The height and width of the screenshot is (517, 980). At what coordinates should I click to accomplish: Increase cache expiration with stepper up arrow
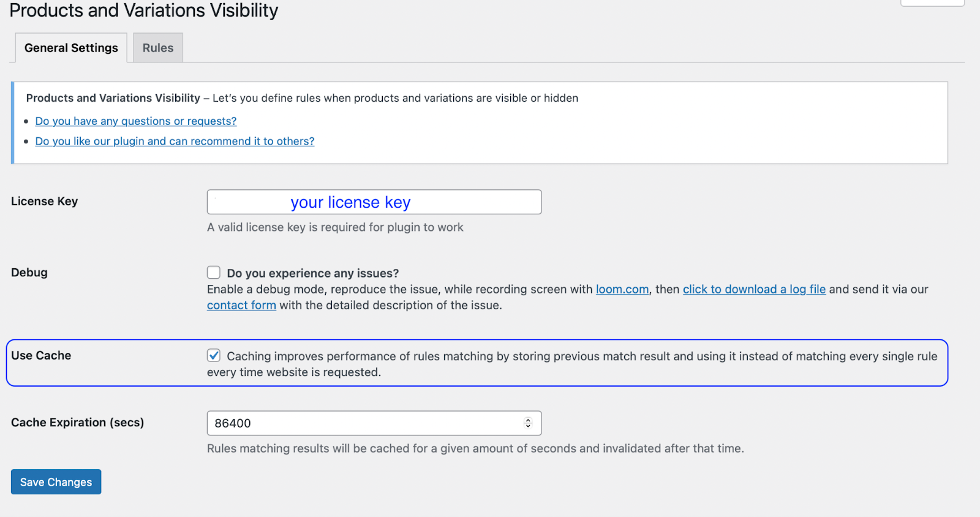pos(528,420)
